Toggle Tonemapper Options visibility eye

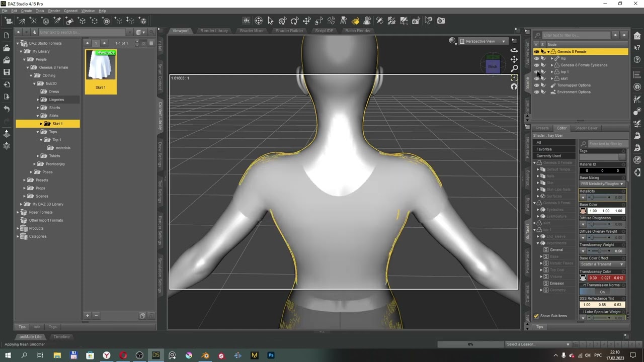(x=536, y=85)
